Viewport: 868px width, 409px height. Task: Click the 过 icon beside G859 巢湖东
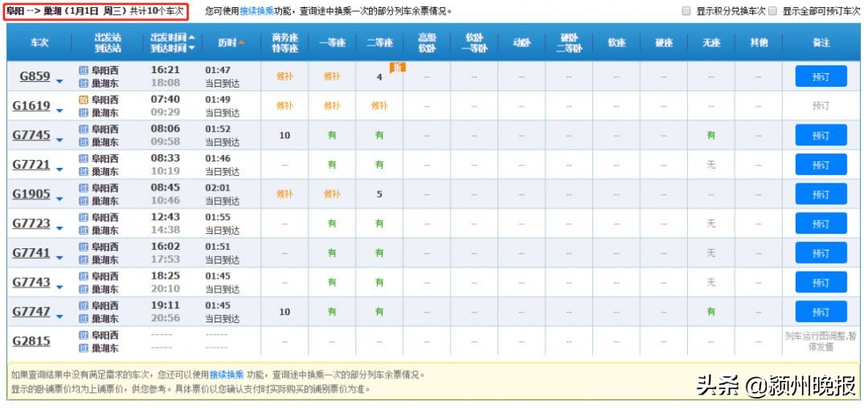tap(84, 83)
